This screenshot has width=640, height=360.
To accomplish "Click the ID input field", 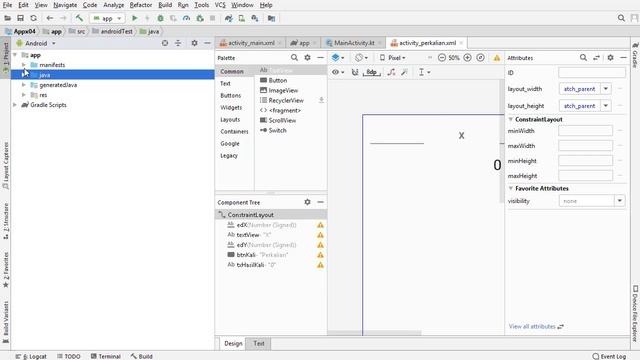I will click(x=592, y=73).
